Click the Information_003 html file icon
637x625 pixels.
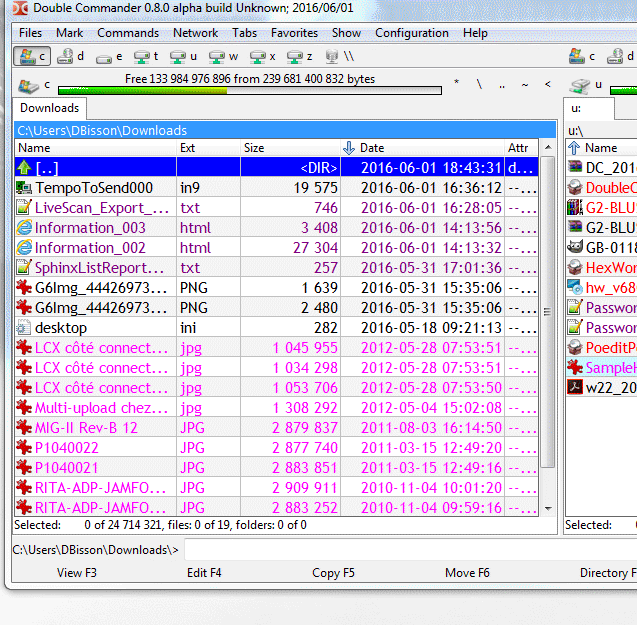point(24,228)
